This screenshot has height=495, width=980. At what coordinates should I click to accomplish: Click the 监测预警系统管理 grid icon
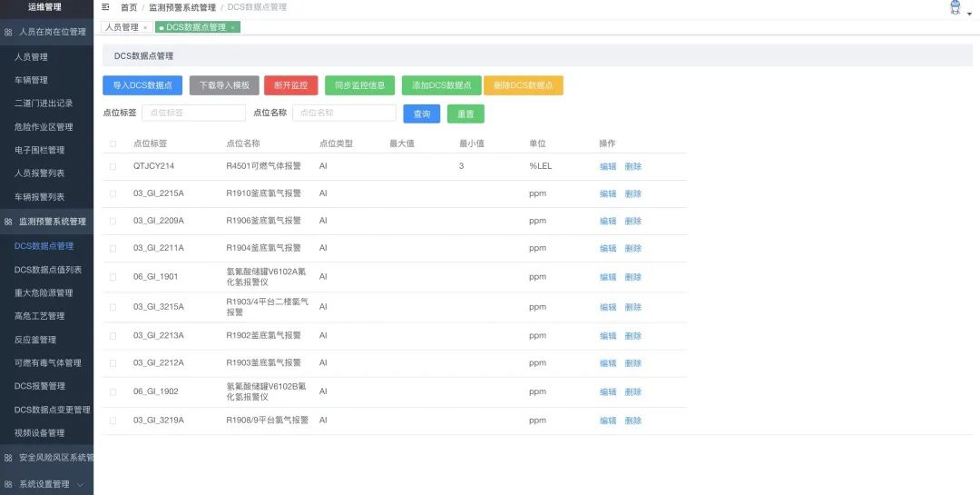[8, 222]
